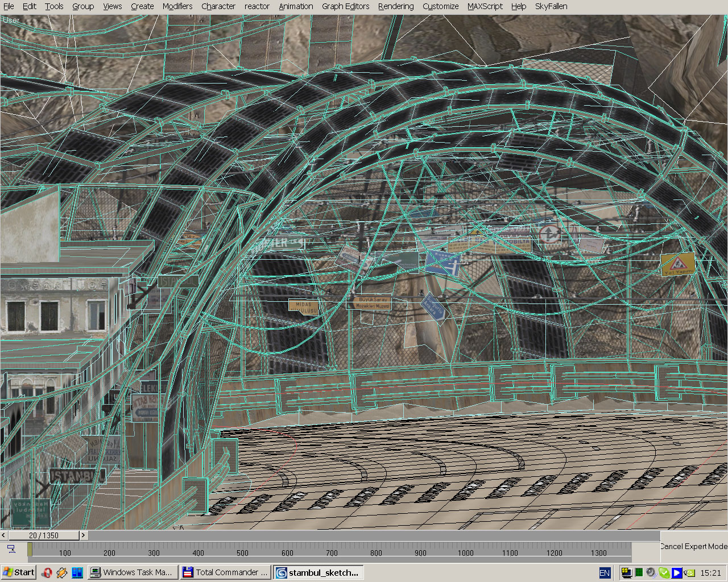Open the NVIDIA tray icon
This screenshot has width=728, height=582.
click(689, 572)
